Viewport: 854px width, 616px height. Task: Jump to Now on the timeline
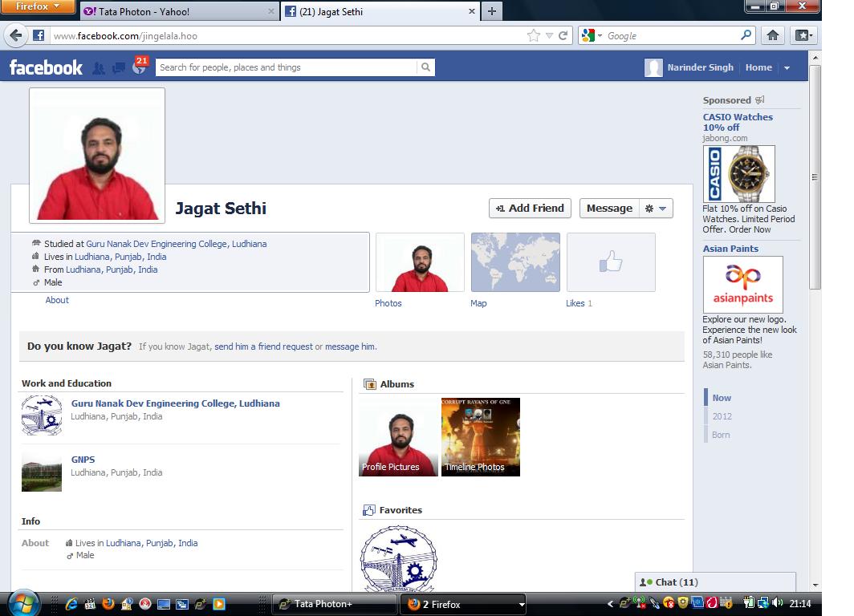[722, 398]
